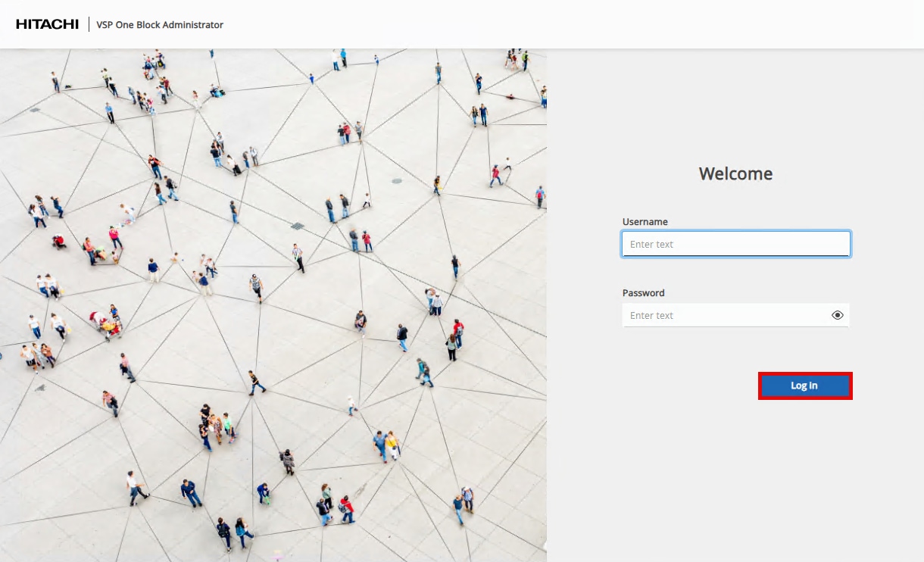The height and width of the screenshot is (562, 924).
Task: Click the Username label
Action: [645, 221]
